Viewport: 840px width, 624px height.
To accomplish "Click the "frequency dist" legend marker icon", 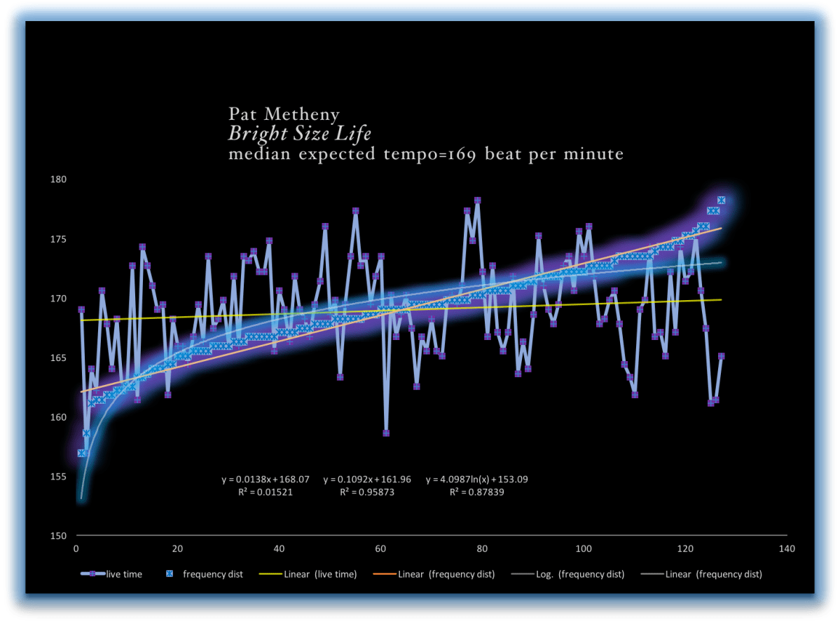I will point(167,574).
